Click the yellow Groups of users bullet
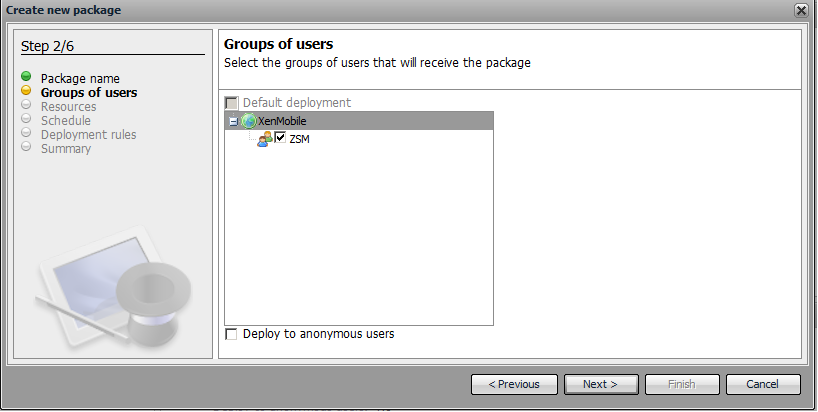This screenshot has height=412, width=818. (26, 91)
